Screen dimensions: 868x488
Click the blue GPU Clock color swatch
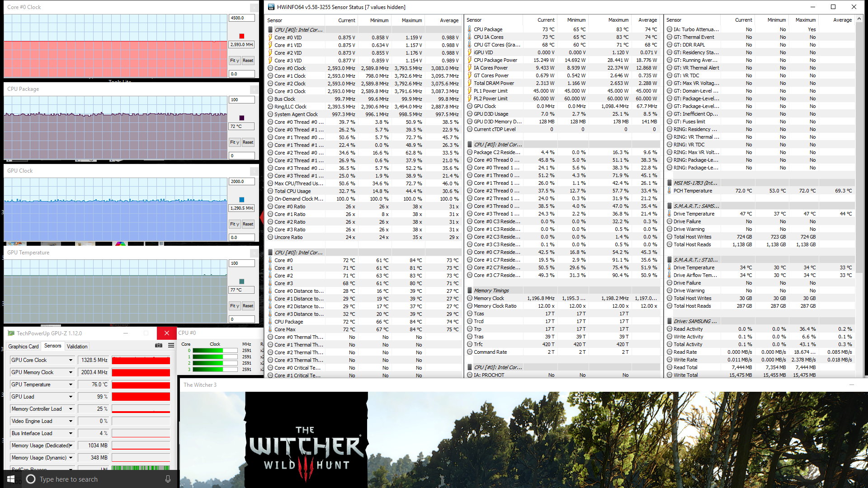coord(241,200)
